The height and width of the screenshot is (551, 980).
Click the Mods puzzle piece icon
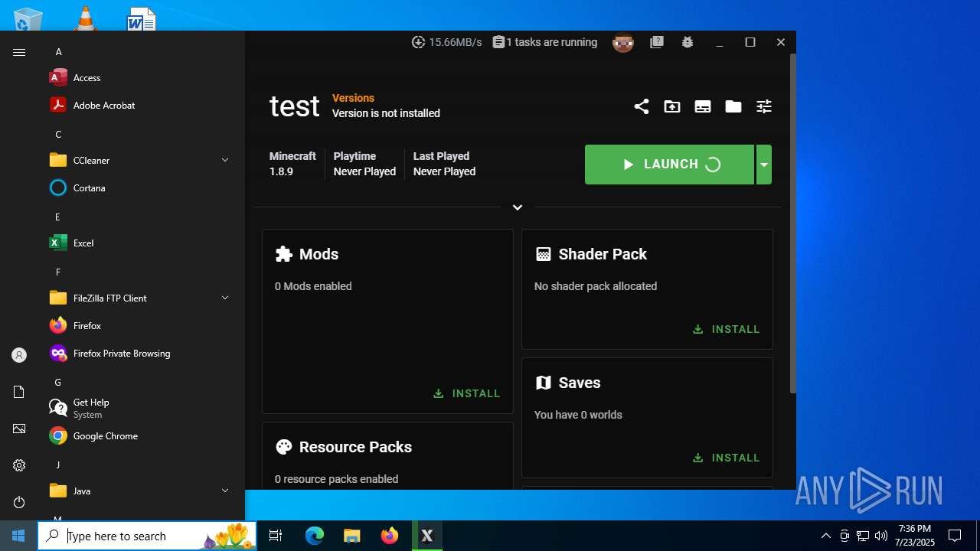point(284,254)
